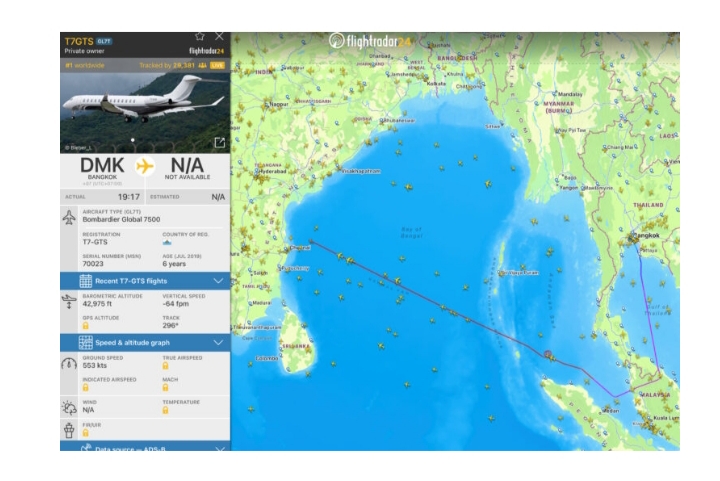Click the LIVE badge in tracking bar
This screenshot has height=481, width=720.
click(217, 66)
